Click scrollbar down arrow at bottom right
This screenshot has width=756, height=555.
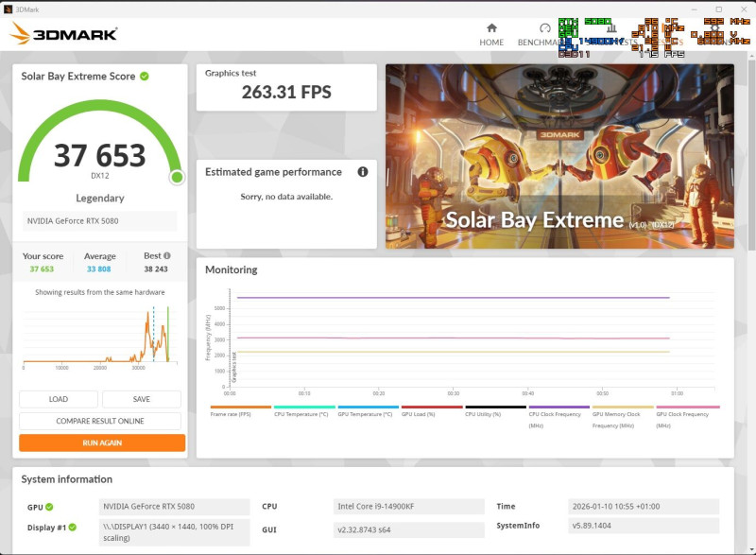click(751, 549)
